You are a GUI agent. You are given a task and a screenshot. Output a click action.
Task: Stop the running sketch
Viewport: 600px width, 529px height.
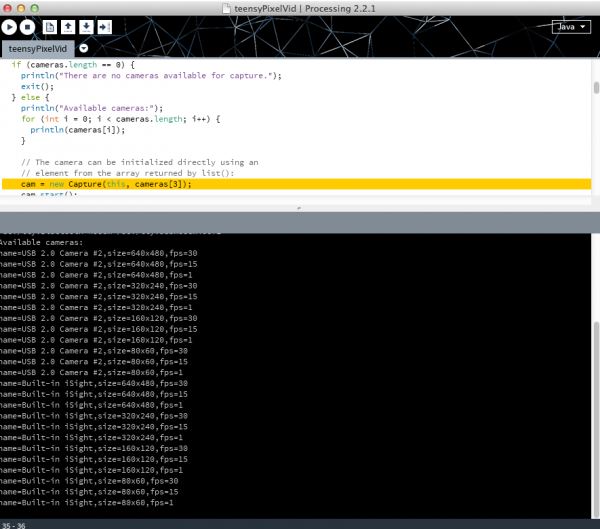tap(29, 27)
